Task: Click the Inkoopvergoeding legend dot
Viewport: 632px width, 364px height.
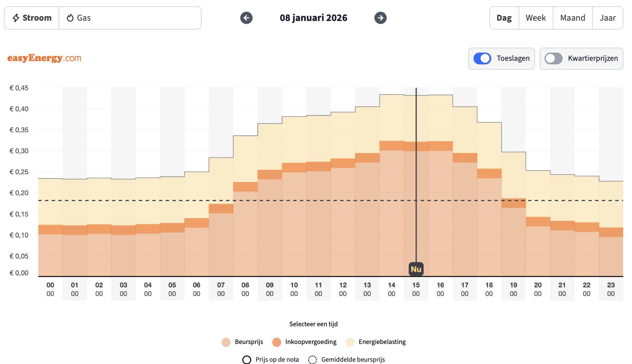Action: tap(276, 342)
